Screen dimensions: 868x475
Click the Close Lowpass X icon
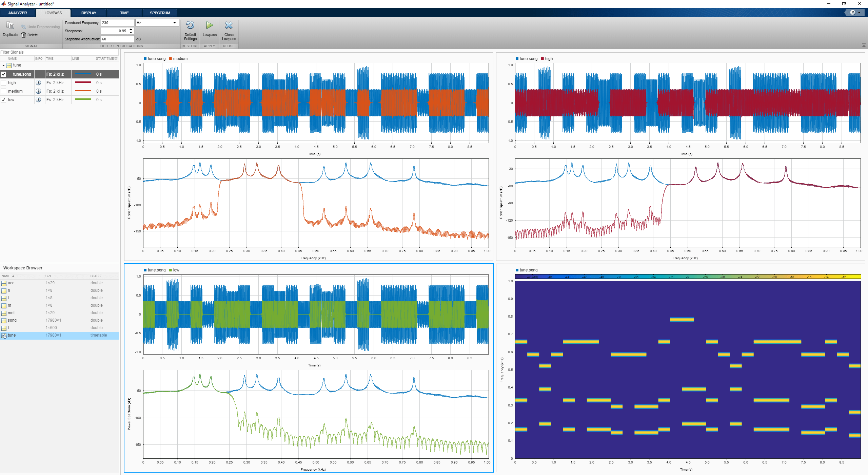(229, 26)
